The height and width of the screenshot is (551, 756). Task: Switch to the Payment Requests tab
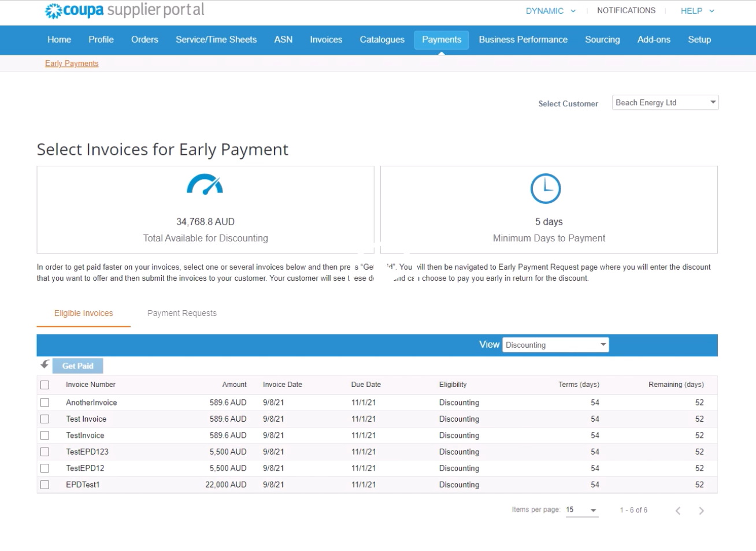(x=182, y=314)
